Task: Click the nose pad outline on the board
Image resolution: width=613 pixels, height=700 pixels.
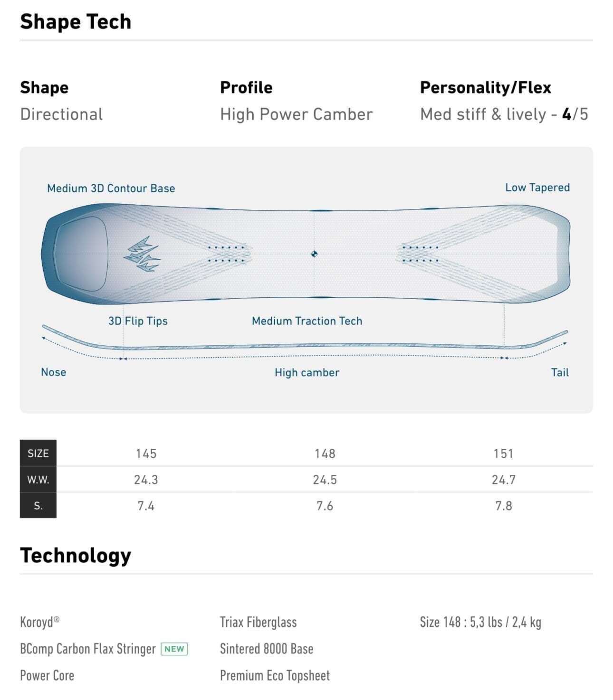Action: (x=80, y=254)
